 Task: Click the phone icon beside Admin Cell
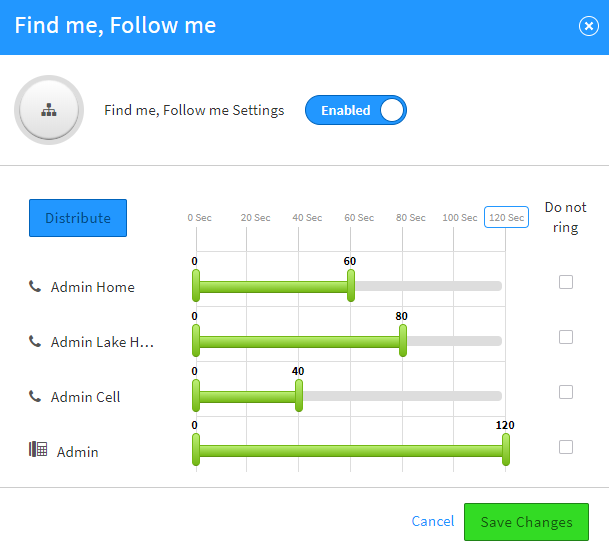point(36,397)
